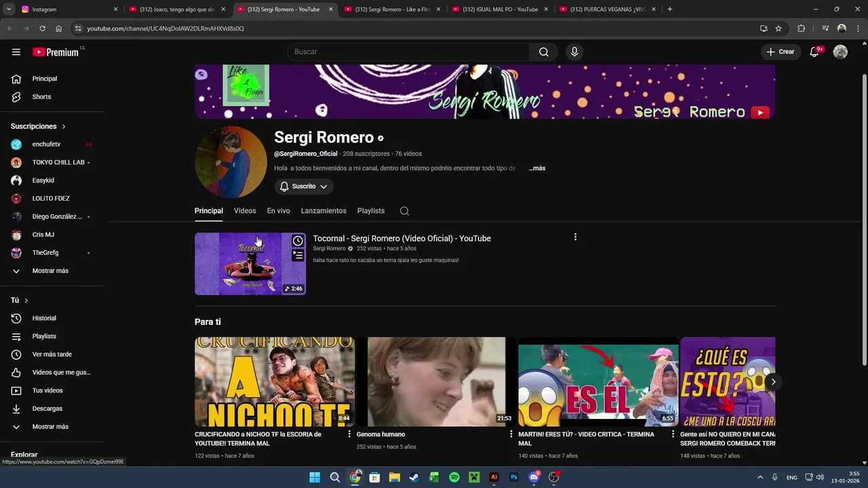The height and width of the screenshot is (488, 868).
Task: Open Steam from the taskbar
Action: tap(414, 477)
